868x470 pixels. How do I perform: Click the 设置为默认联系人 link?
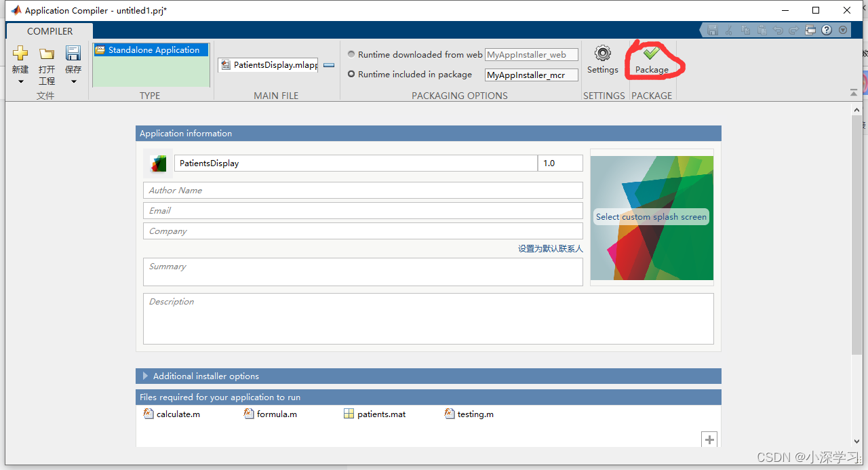pyautogui.click(x=551, y=248)
